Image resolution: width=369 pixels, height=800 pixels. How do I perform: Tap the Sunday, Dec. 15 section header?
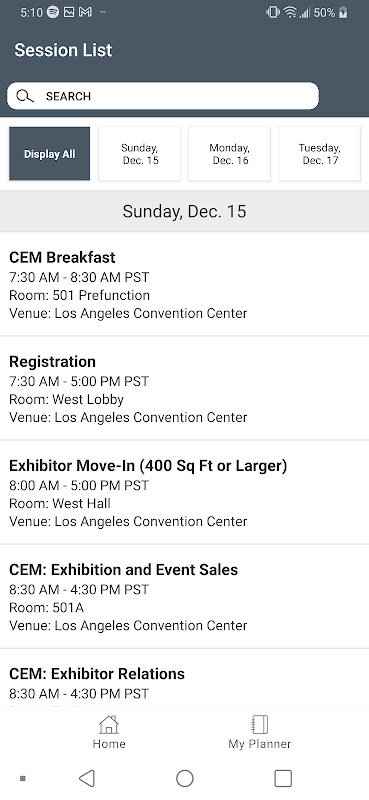coord(184,211)
